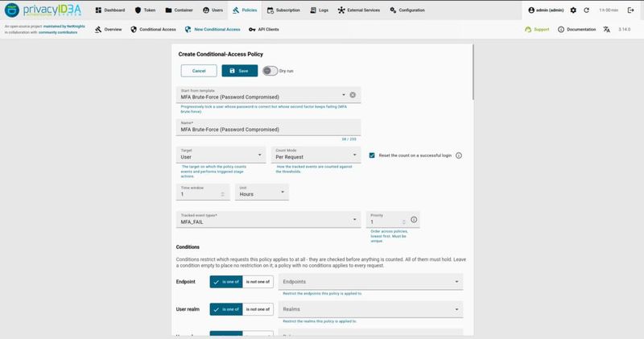
Task: Expand the Start from template dropdown
Action: (344, 95)
